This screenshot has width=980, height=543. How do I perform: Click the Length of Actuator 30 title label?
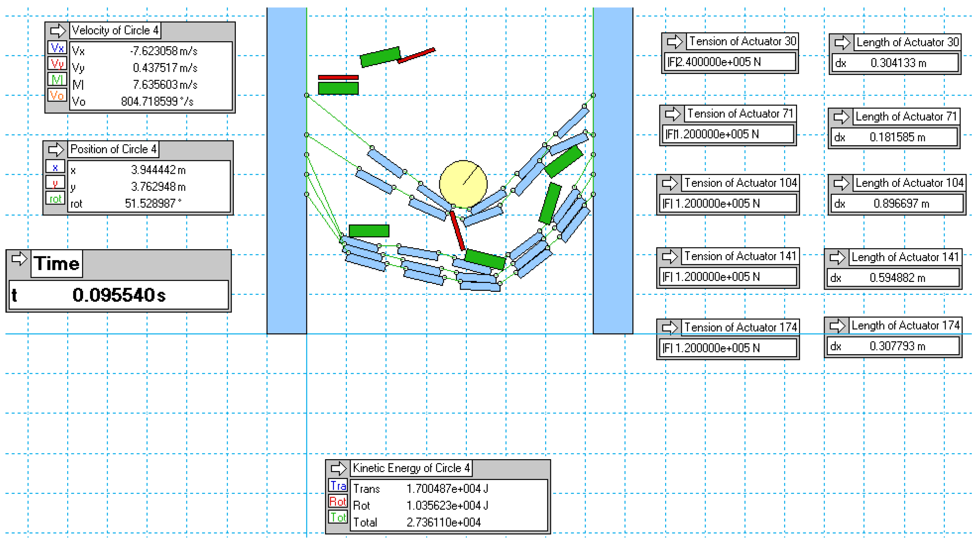pyautogui.click(x=907, y=42)
